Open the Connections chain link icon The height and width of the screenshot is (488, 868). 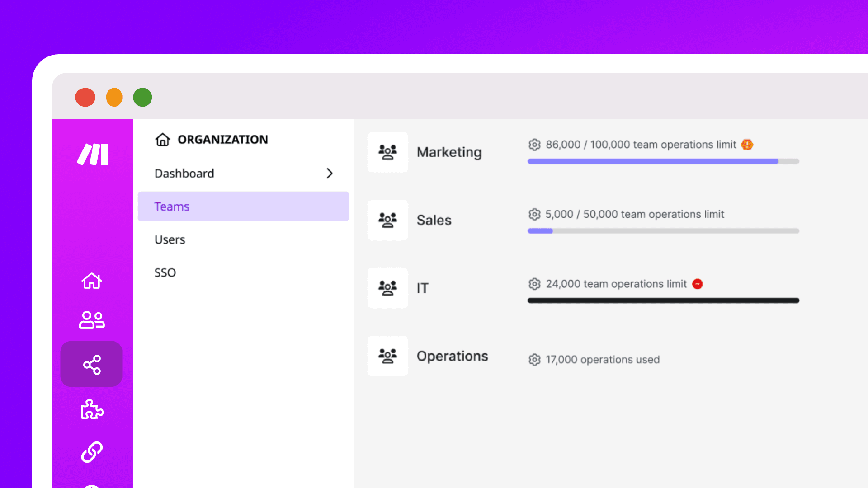(x=92, y=452)
